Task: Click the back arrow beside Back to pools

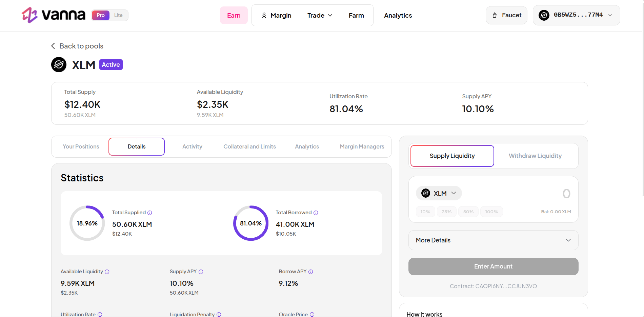Action: [x=53, y=46]
